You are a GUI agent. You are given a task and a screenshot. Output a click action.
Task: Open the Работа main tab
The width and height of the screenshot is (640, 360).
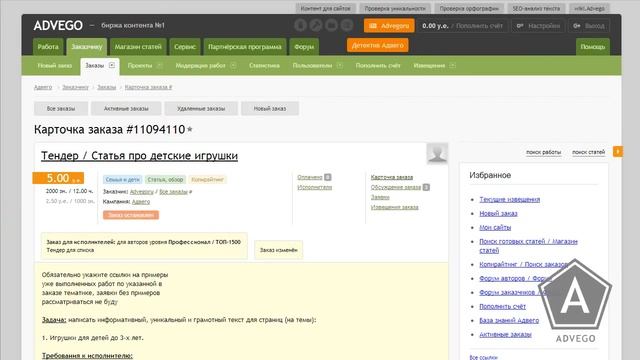pos(48,47)
